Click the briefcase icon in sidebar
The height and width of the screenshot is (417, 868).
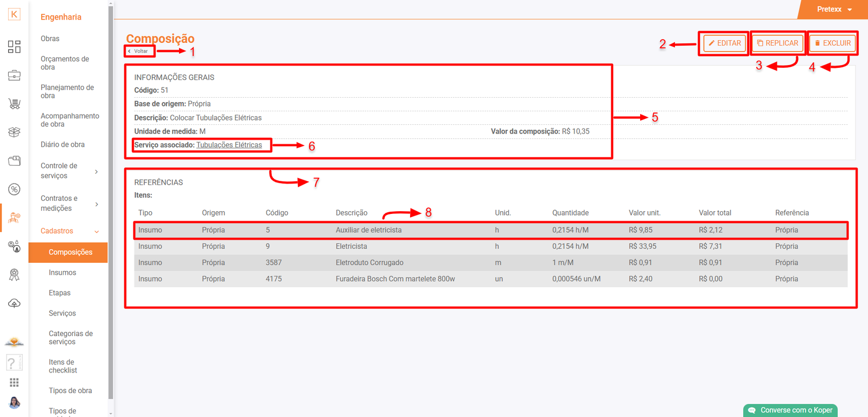pyautogui.click(x=14, y=75)
